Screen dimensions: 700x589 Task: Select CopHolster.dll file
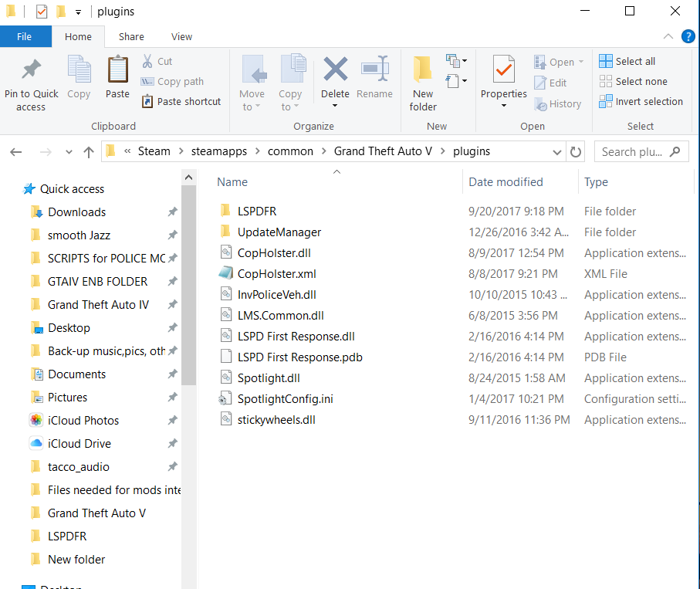coord(274,252)
